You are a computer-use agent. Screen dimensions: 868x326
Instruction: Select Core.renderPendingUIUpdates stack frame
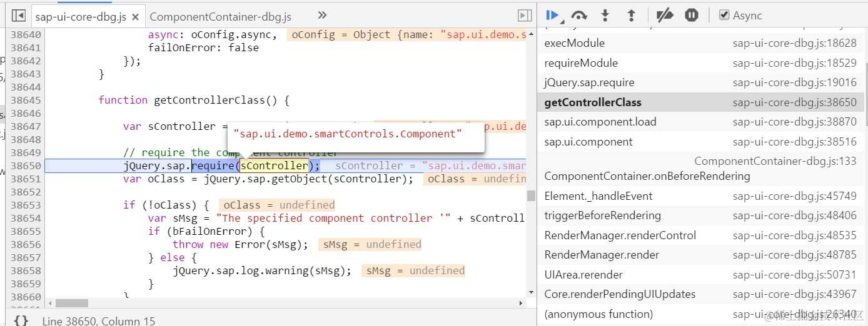700,294
